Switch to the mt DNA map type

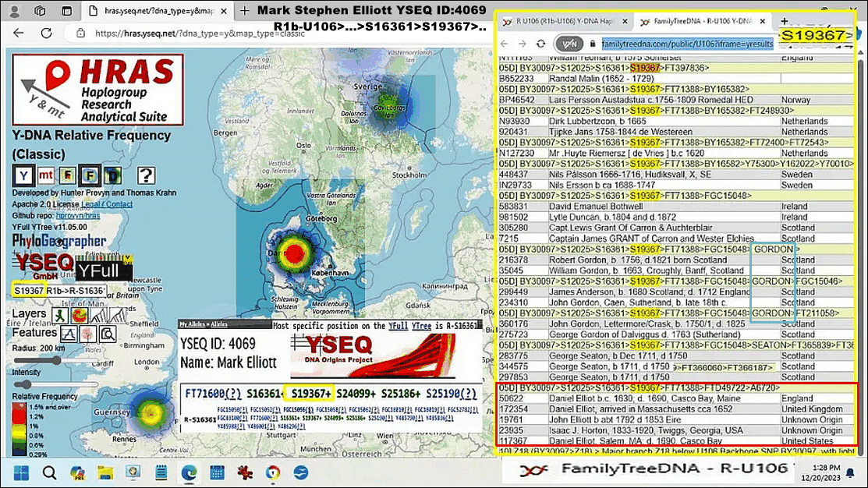[x=47, y=175]
